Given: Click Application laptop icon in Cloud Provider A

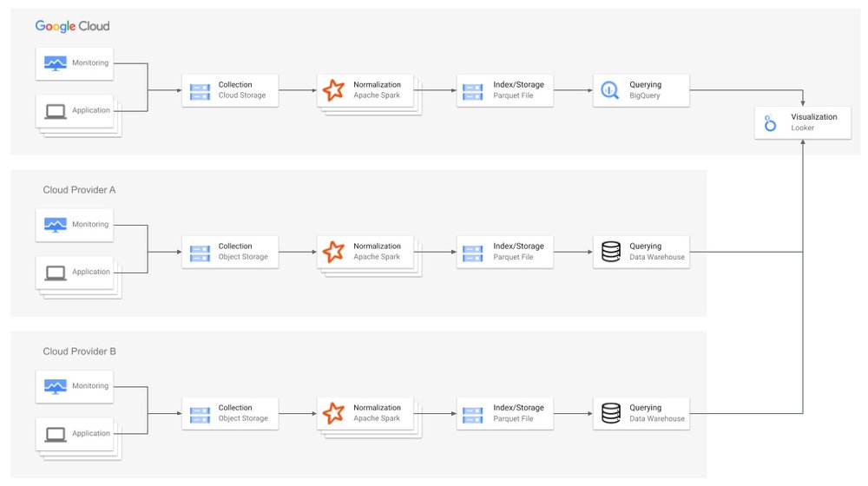Looking at the screenshot, I should (56, 272).
